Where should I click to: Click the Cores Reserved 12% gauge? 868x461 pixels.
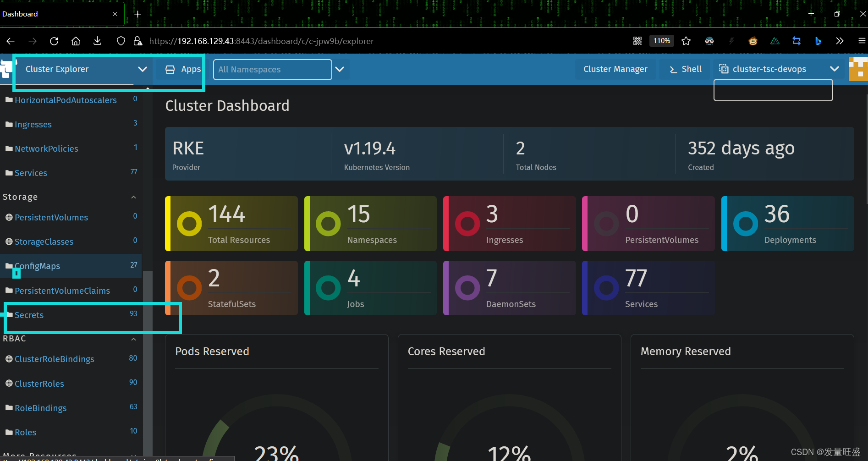[509, 428]
